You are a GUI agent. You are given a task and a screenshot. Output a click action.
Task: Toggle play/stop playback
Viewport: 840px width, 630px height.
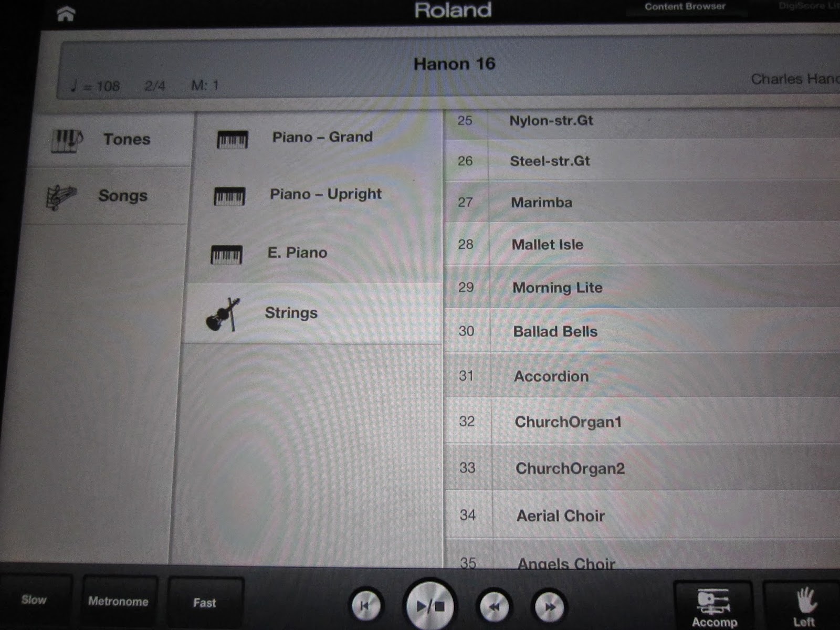tap(430, 606)
